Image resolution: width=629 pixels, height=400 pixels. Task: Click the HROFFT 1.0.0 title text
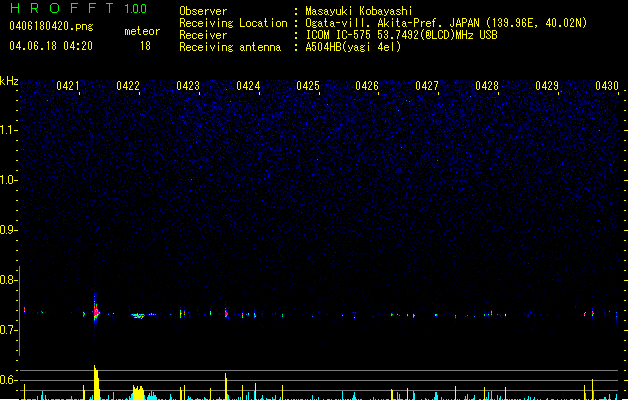78,8
